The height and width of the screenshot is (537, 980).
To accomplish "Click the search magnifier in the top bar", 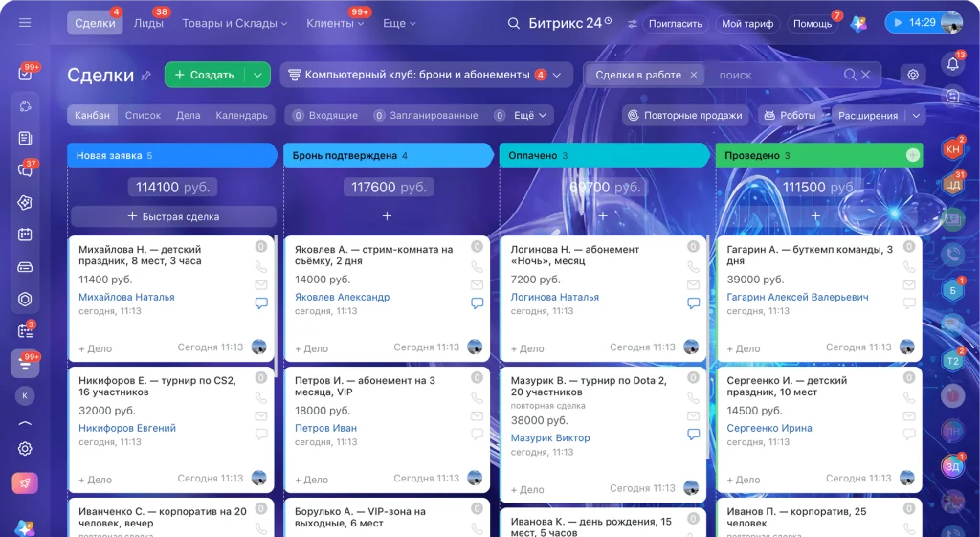I will click(513, 23).
